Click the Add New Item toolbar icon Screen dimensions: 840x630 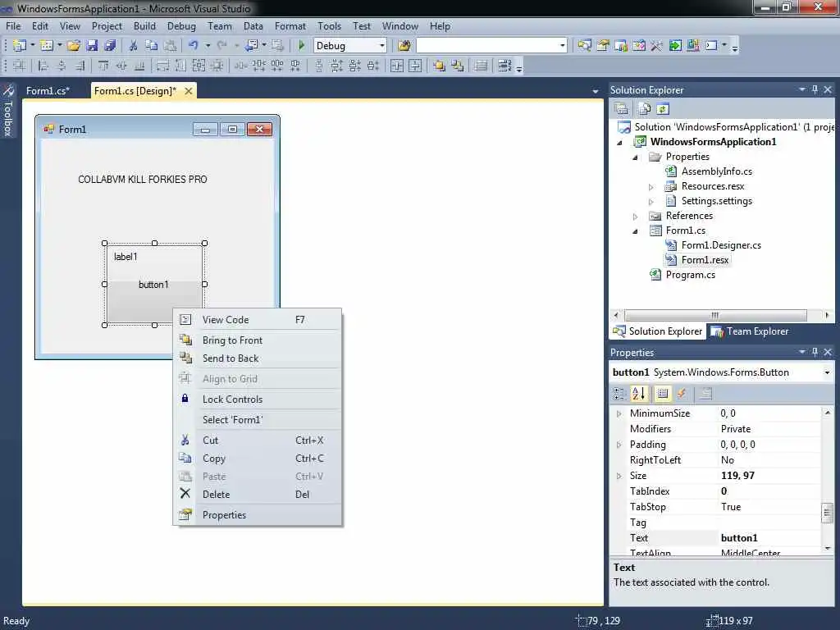47,46
